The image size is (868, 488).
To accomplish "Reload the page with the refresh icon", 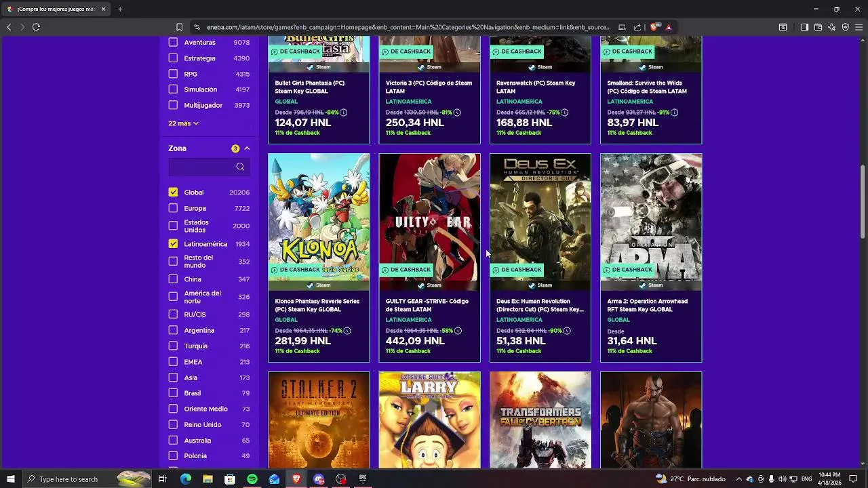I will (x=36, y=27).
